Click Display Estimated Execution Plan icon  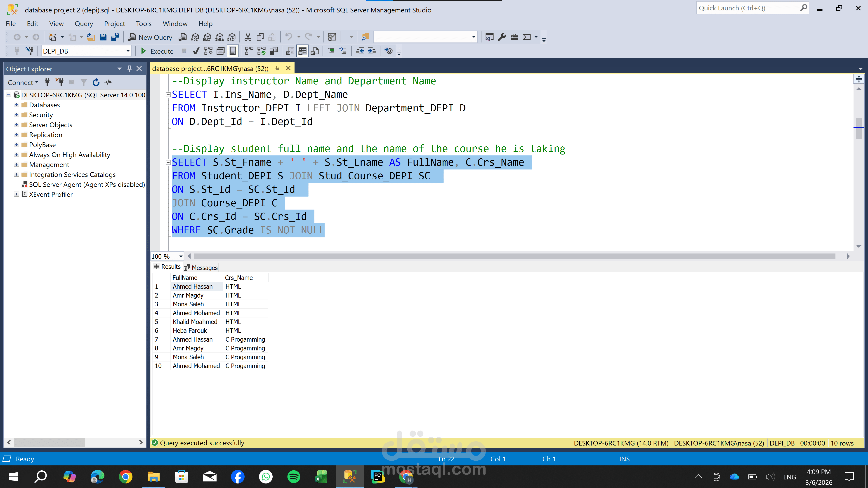coord(208,51)
